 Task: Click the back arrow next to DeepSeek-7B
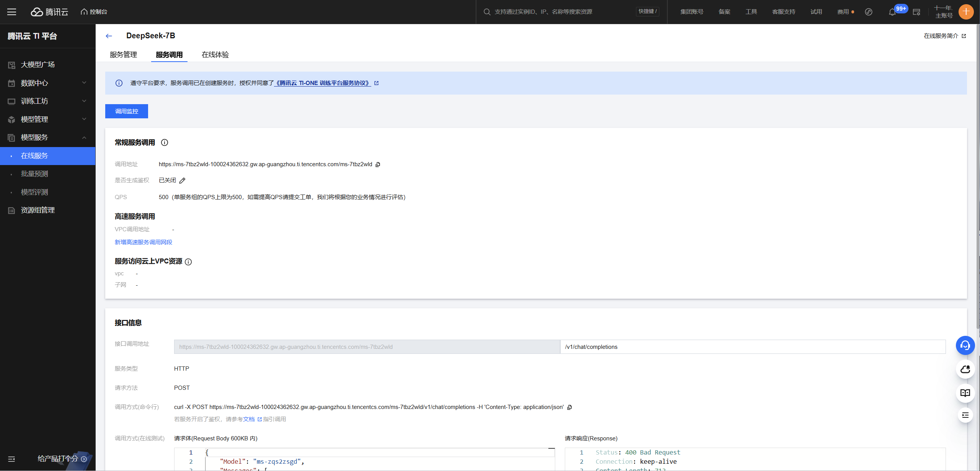tap(109, 36)
